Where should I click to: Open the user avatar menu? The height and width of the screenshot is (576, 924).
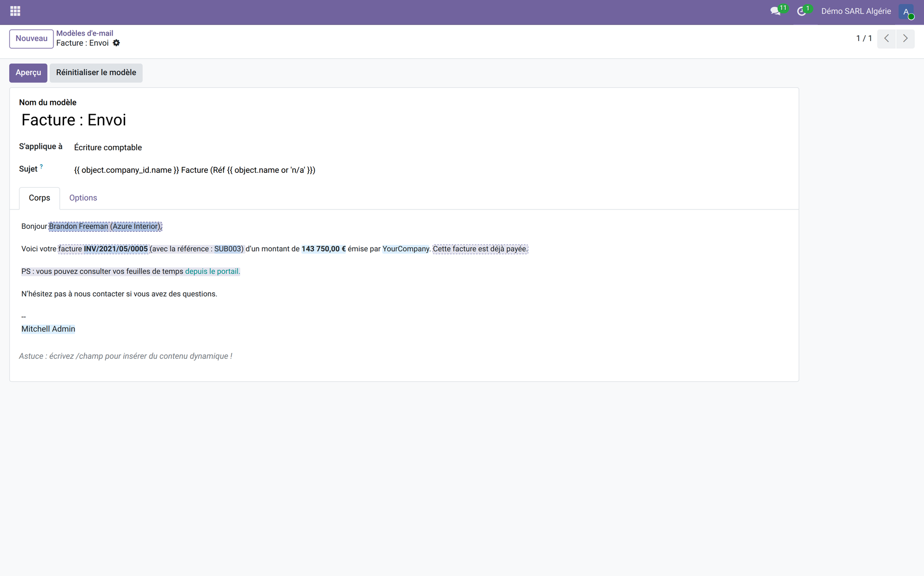point(906,12)
